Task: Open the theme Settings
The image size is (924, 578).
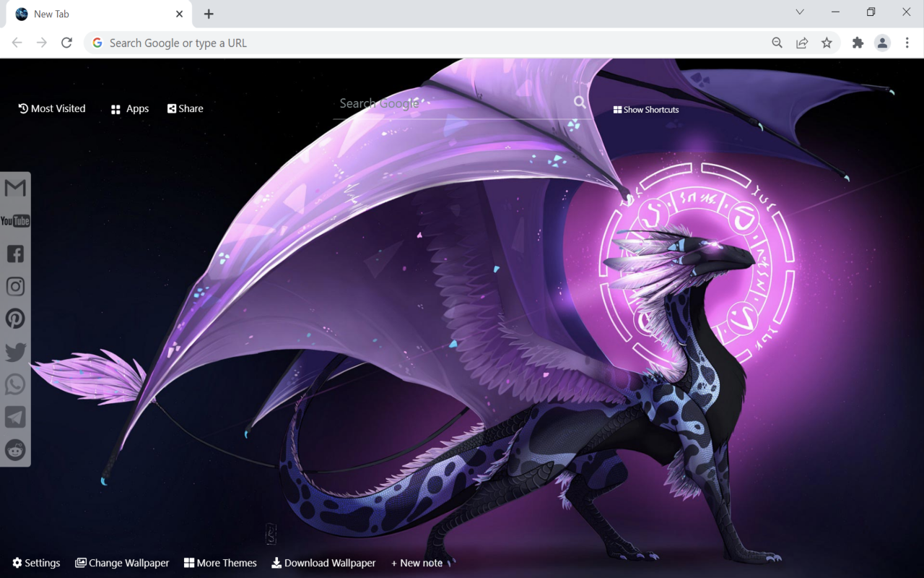Action: click(36, 563)
